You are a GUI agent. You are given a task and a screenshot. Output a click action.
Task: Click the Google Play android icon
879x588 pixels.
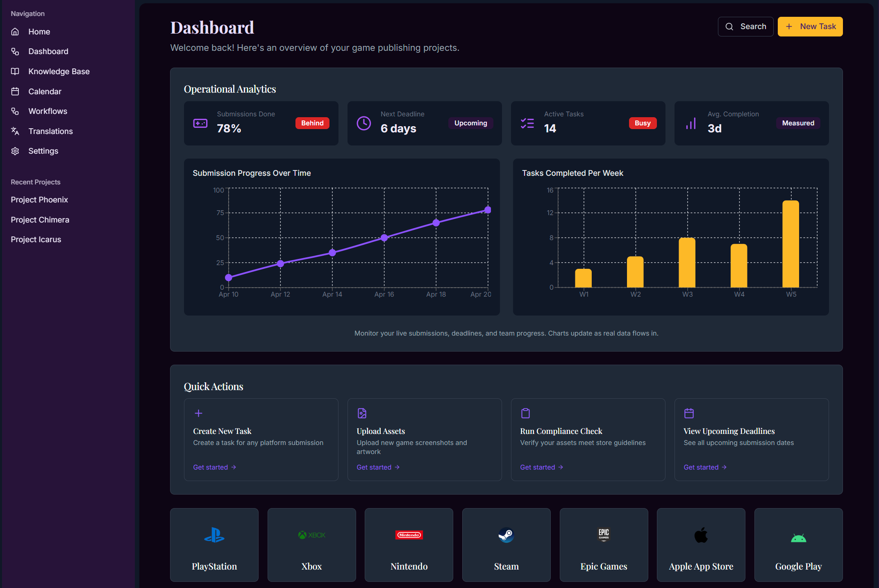[x=798, y=538]
